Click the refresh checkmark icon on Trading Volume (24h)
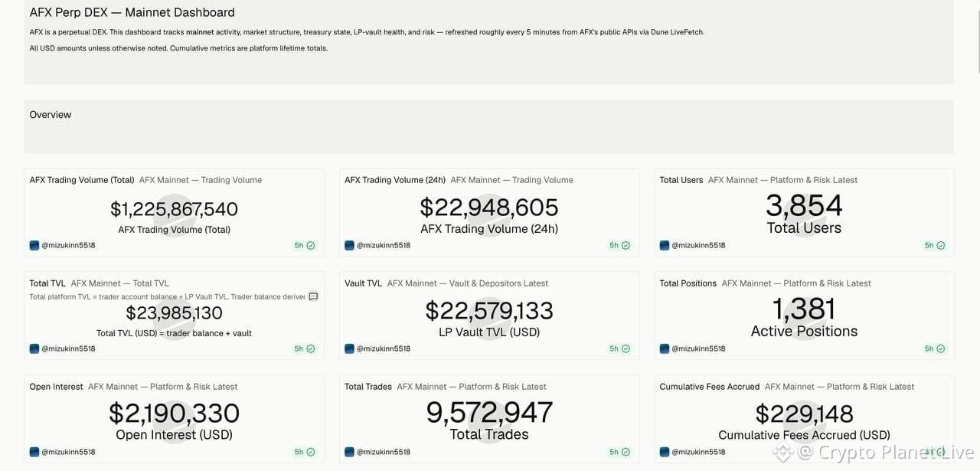 pyautogui.click(x=626, y=246)
